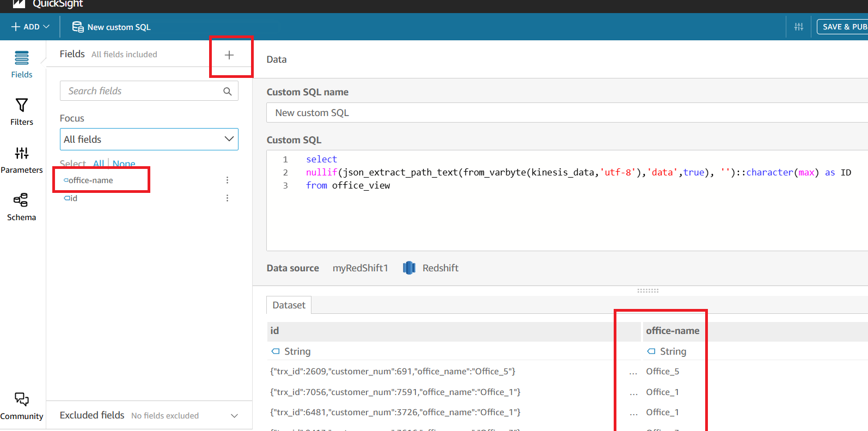Open the Schema section in the sidebar
The height and width of the screenshot is (431, 868).
coord(22,207)
